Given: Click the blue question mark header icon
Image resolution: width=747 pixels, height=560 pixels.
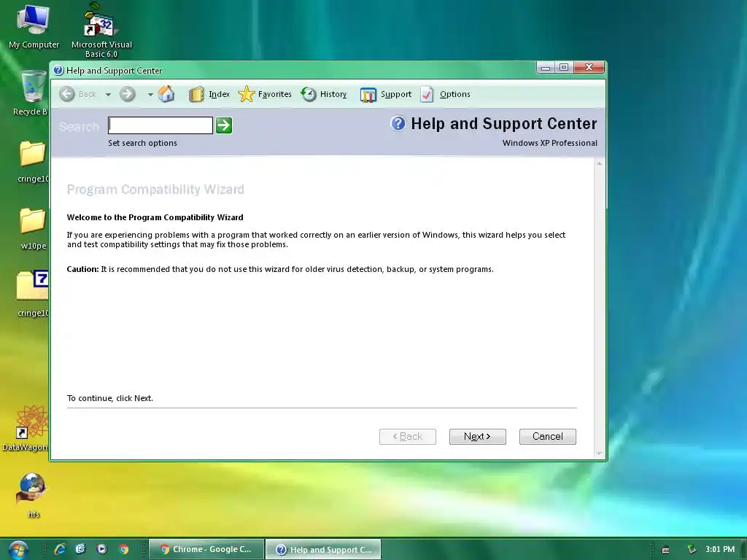Looking at the screenshot, I should click(x=398, y=123).
